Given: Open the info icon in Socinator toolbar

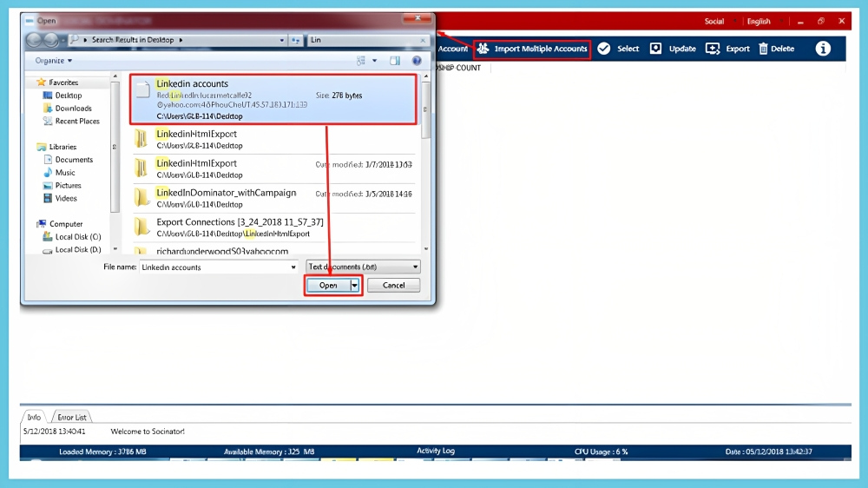Looking at the screenshot, I should click(823, 49).
